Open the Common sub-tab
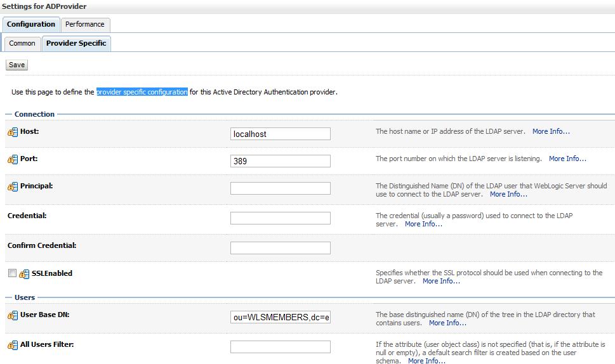Image resolution: width=615 pixels, height=364 pixels. click(x=22, y=43)
